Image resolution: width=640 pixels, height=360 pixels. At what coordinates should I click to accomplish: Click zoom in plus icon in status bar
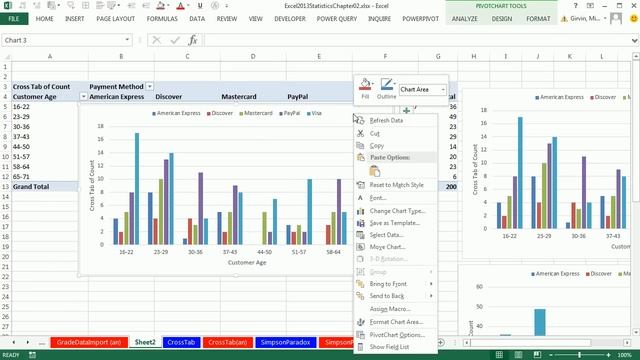[608, 355]
